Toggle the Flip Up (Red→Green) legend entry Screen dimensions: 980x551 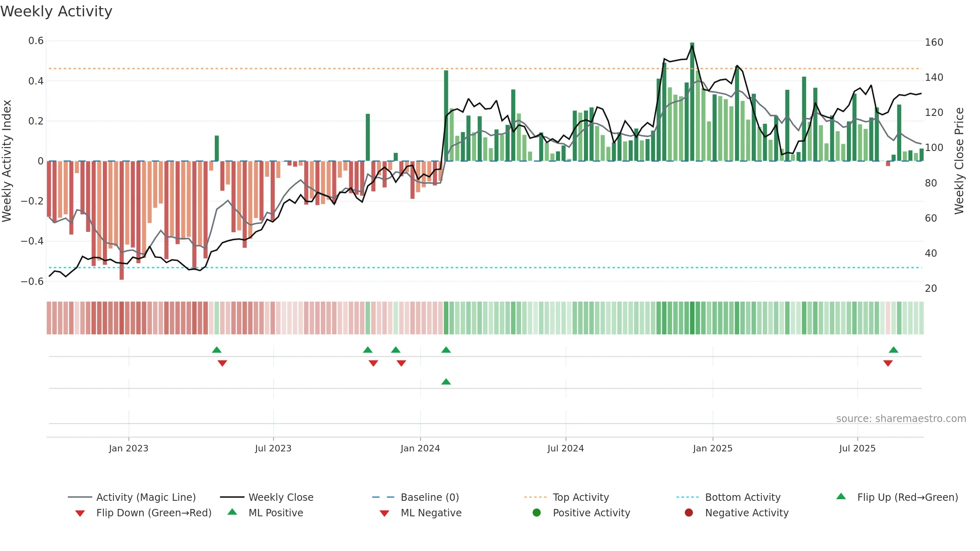pyautogui.click(x=897, y=497)
